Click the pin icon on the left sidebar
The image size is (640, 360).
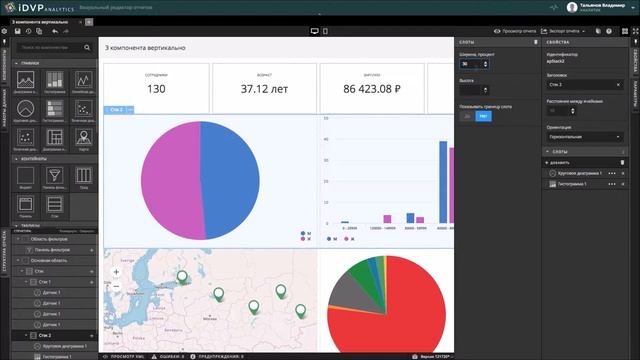point(4,42)
